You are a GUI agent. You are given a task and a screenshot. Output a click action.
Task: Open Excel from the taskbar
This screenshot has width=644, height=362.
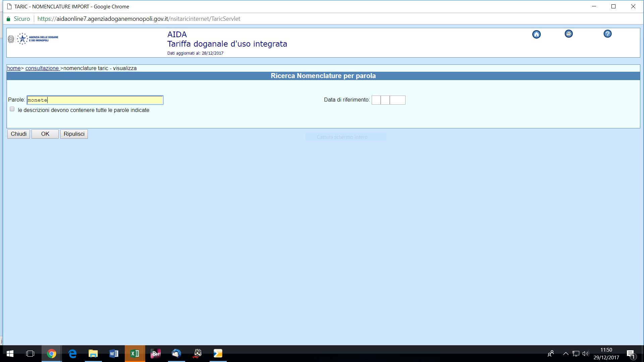tap(135, 354)
